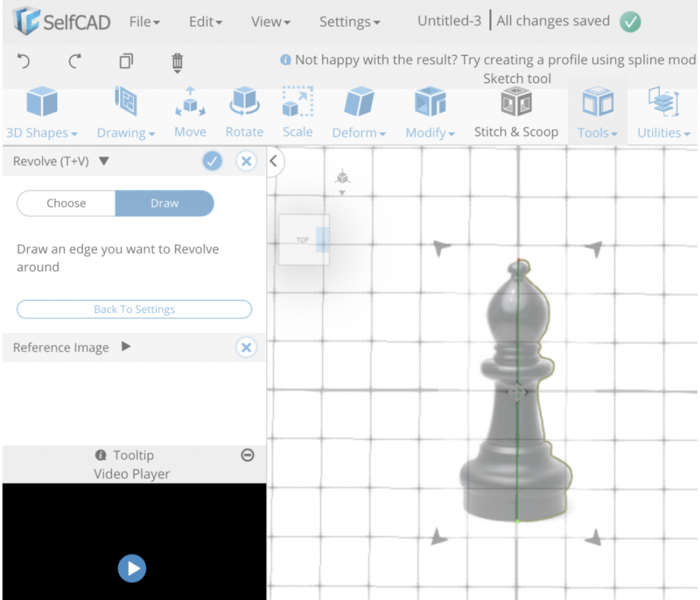Click the info icon beside the hint
The image size is (700, 600).
point(285,59)
